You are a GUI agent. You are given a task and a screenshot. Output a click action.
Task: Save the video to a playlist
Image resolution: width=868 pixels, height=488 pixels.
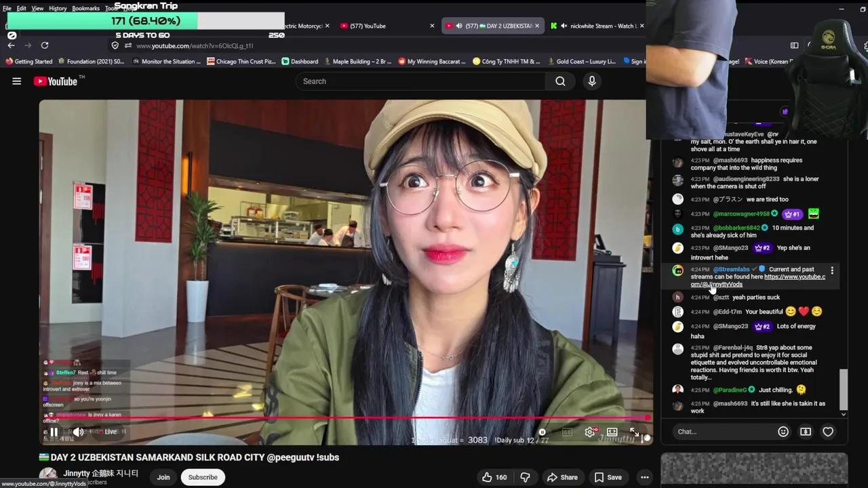click(x=608, y=477)
